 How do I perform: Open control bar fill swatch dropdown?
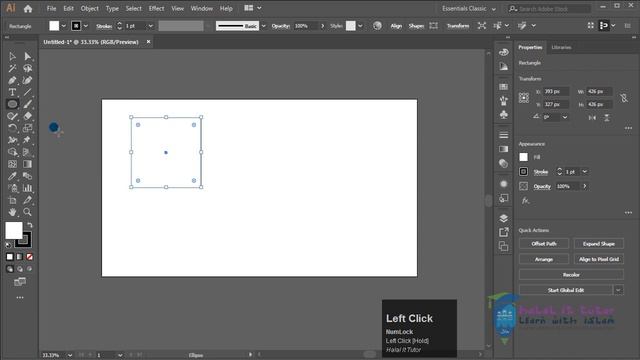pos(64,26)
